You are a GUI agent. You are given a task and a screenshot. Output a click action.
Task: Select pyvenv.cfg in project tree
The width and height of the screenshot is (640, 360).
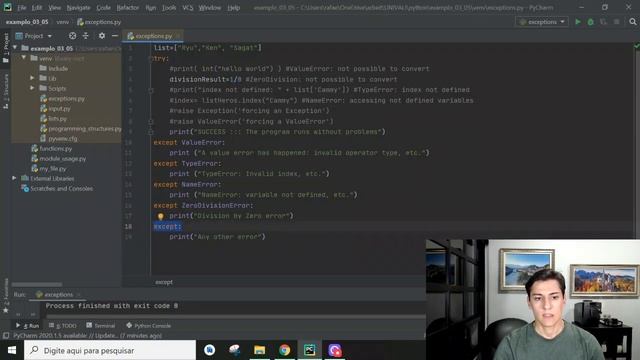coord(58,138)
